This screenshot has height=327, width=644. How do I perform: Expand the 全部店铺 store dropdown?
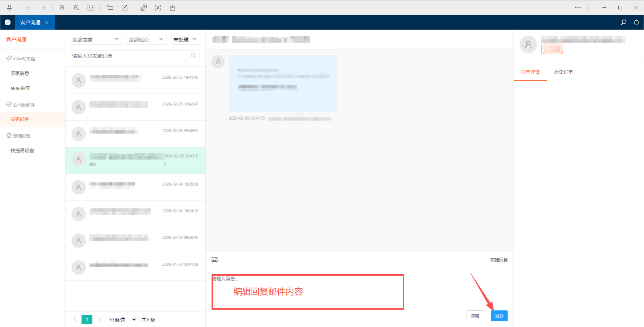coord(96,39)
